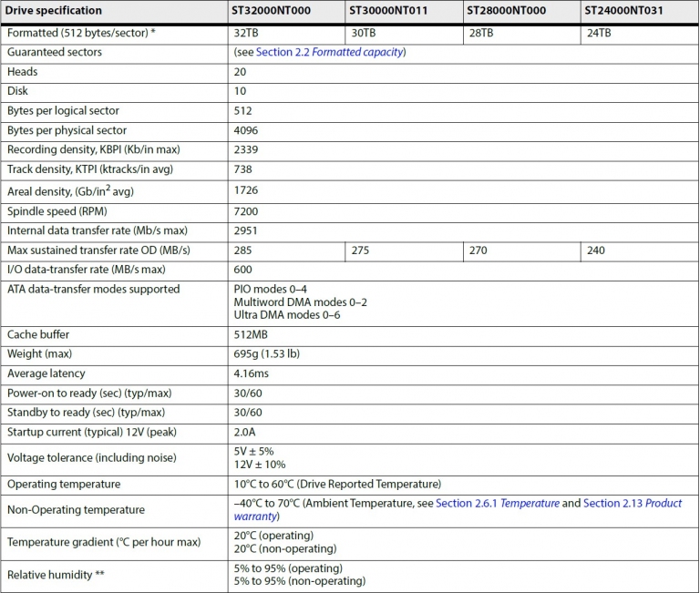
Task: Select the Disk value 10
Action: point(241,91)
